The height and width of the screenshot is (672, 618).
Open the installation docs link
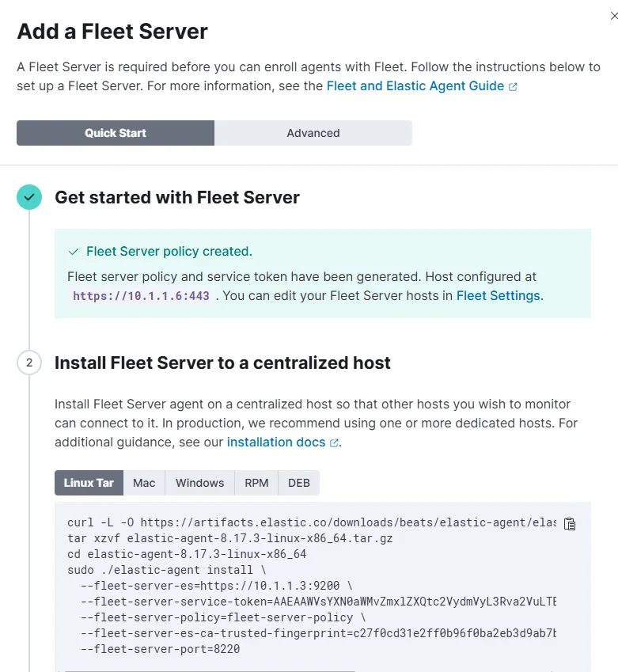[x=276, y=442]
